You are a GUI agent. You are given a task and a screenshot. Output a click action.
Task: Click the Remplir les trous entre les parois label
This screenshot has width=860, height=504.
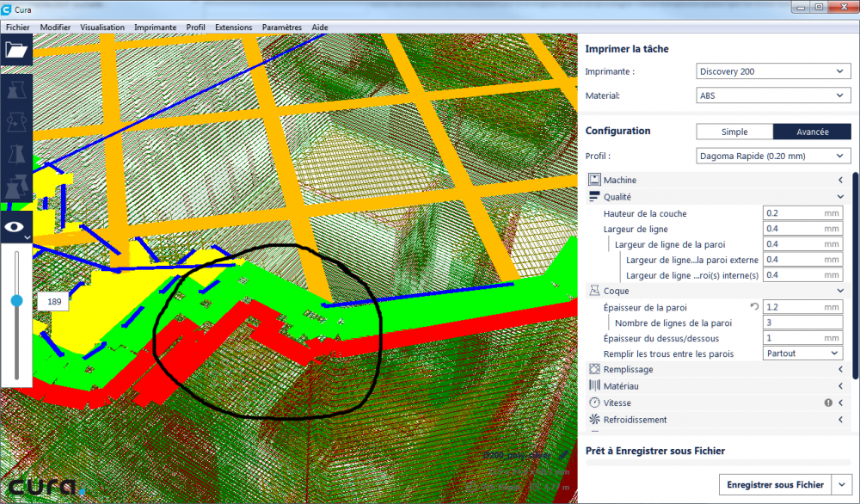[668, 353]
